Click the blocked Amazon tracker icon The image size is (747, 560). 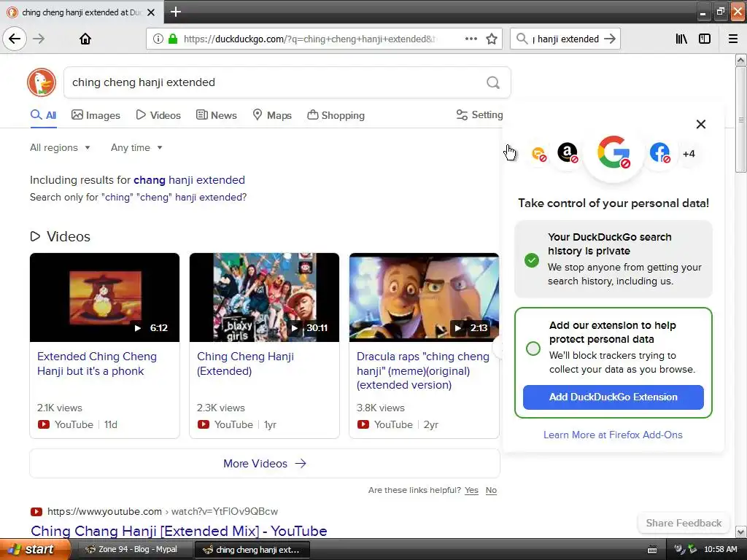568,153
